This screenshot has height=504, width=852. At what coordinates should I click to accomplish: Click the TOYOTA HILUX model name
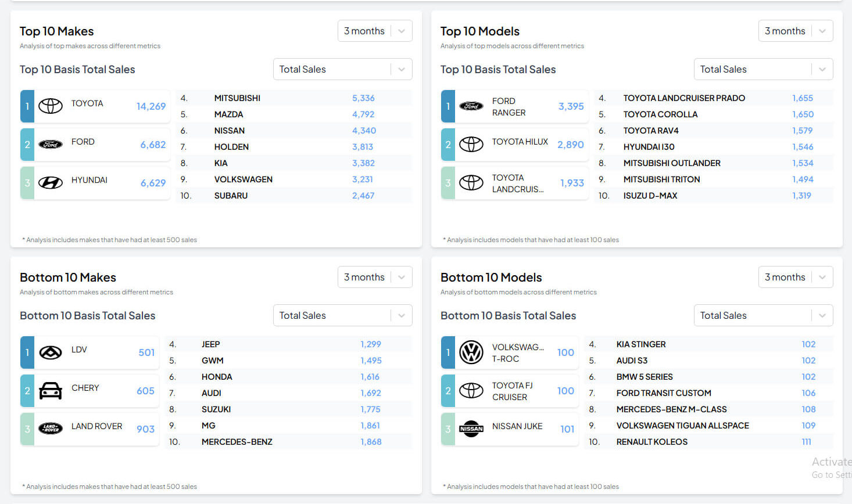tap(520, 142)
